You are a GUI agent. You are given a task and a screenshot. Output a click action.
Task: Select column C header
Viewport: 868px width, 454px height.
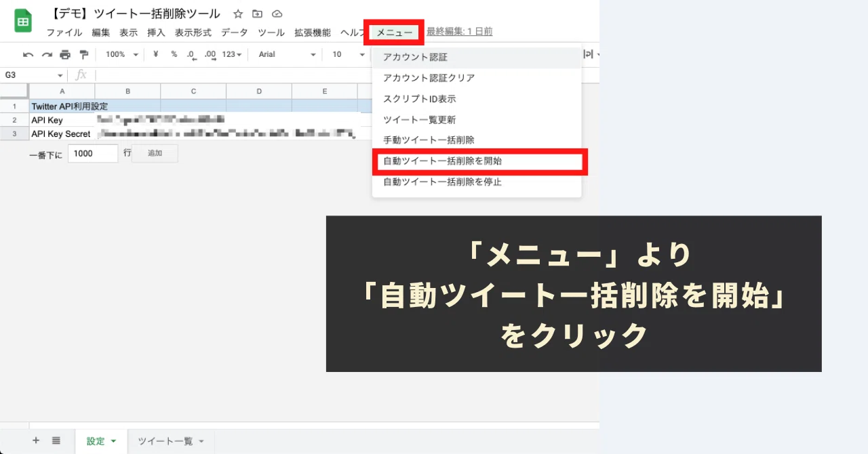click(193, 91)
